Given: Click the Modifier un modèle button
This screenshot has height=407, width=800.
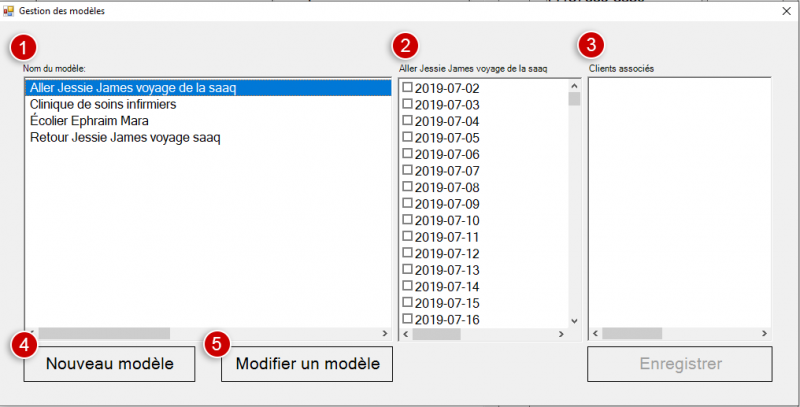Looking at the screenshot, I should [x=307, y=364].
